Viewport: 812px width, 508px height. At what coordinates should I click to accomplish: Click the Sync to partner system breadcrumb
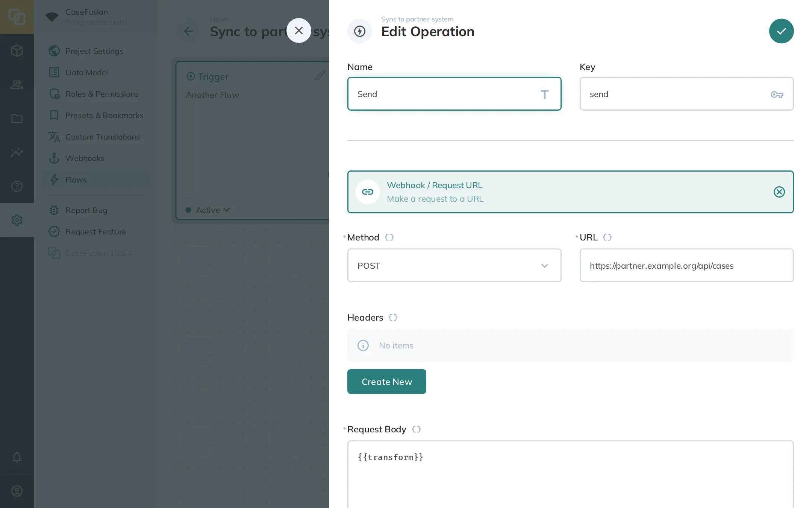point(417,19)
